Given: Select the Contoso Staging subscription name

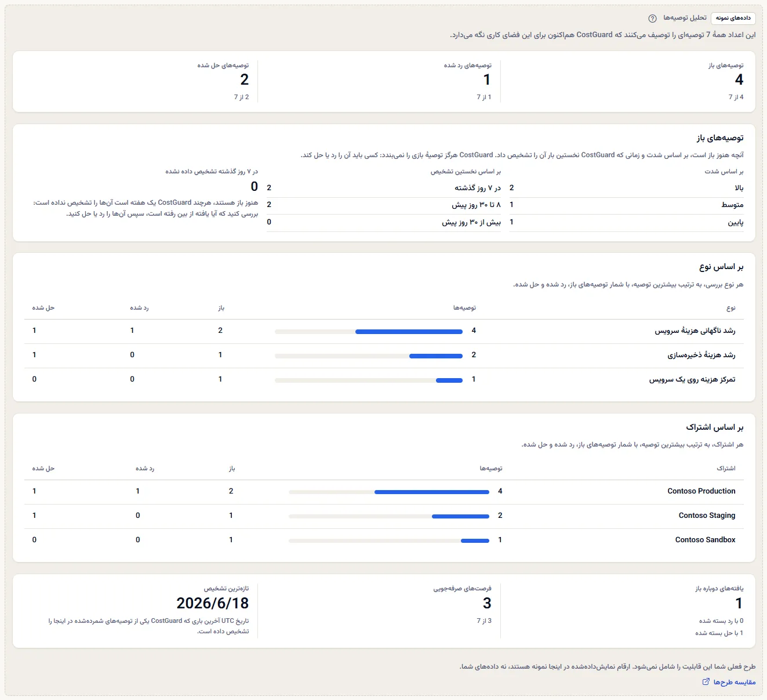Looking at the screenshot, I should coord(707,516).
